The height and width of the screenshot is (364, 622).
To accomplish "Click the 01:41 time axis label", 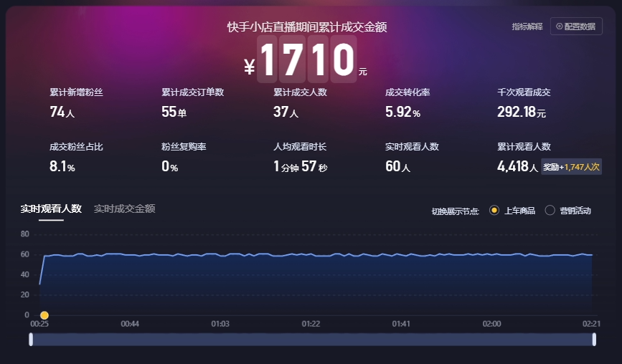I will 401,324.
